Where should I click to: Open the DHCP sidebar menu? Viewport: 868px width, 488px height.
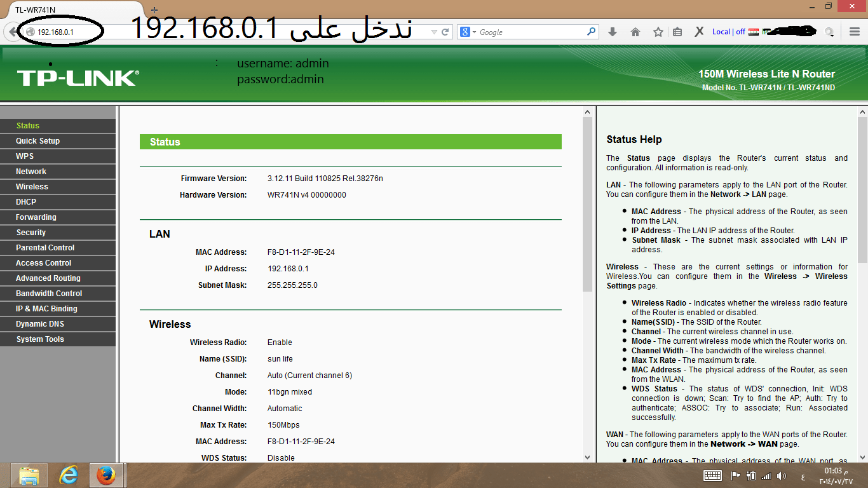click(58, 202)
